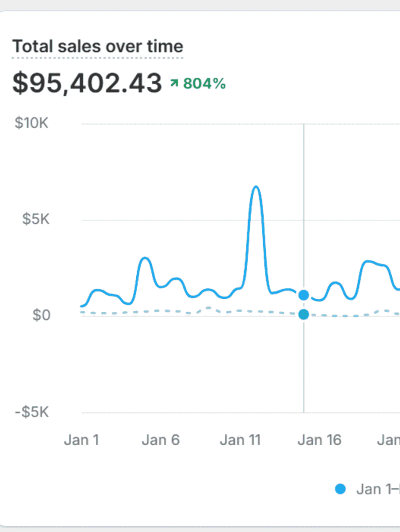Click the -$5K y-axis label

pos(32,412)
